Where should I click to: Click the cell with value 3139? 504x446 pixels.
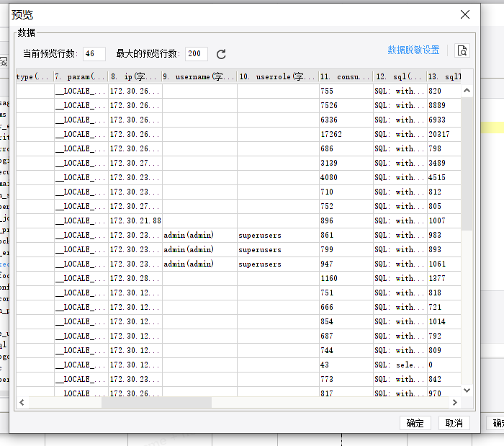(346, 163)
